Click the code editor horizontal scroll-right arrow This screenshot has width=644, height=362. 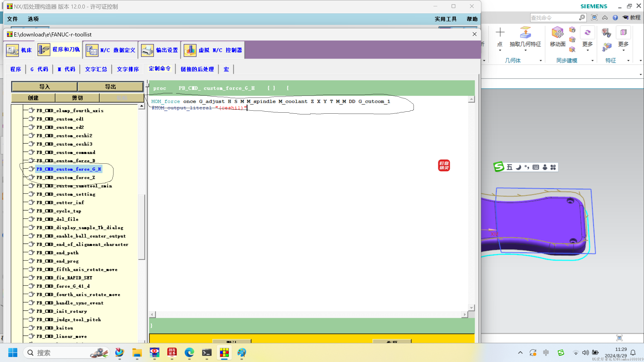point(465,314)
